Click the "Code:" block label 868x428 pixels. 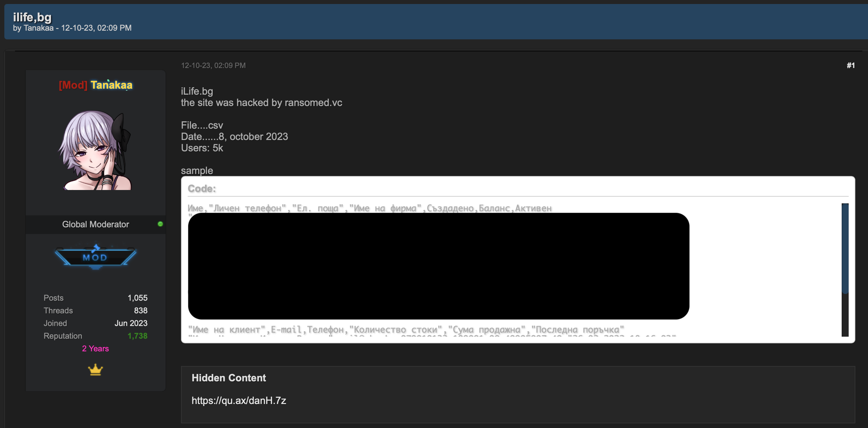(x=202, y=189)
